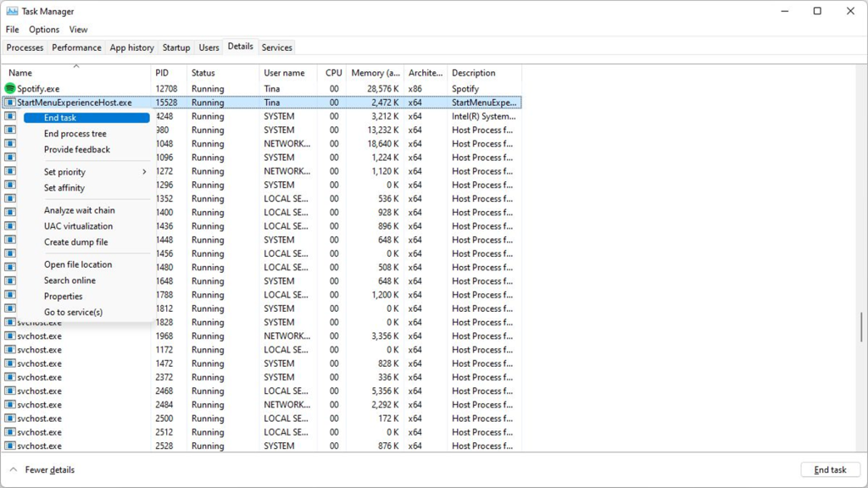Click the Task Manager icon in the title bar
The image size is (868, 488).
12,12
